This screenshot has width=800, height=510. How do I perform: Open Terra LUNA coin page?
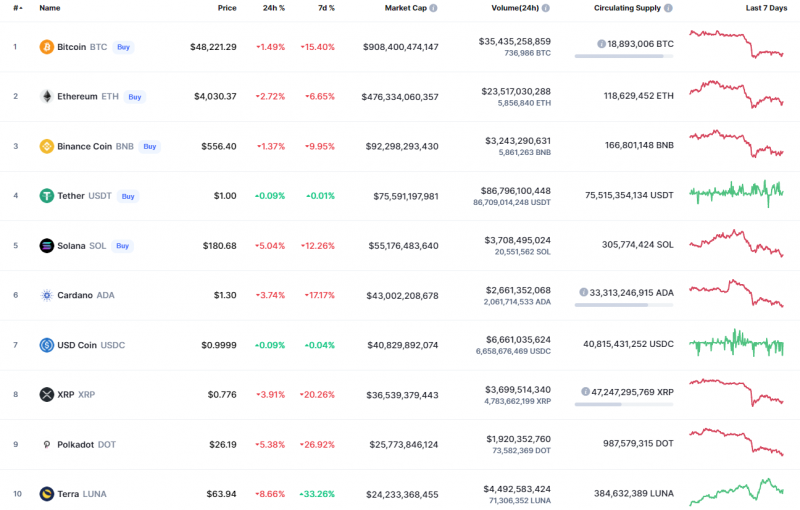82,494
